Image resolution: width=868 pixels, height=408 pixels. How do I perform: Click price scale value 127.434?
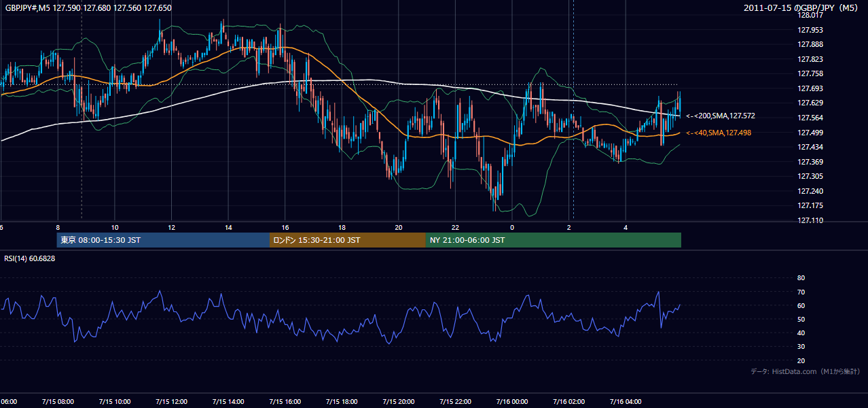(x=811, y=147)
